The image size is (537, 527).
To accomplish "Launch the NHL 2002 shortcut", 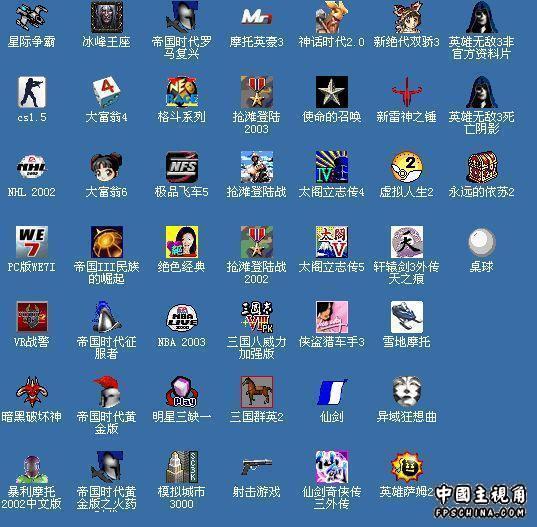I will [32, 167].
